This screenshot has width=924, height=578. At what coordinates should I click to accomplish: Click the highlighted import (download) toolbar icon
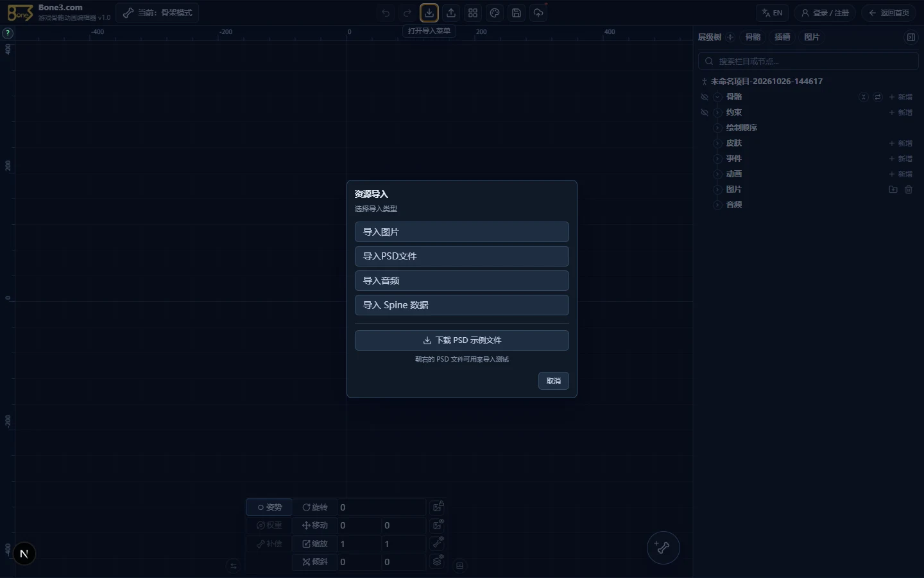429,13
